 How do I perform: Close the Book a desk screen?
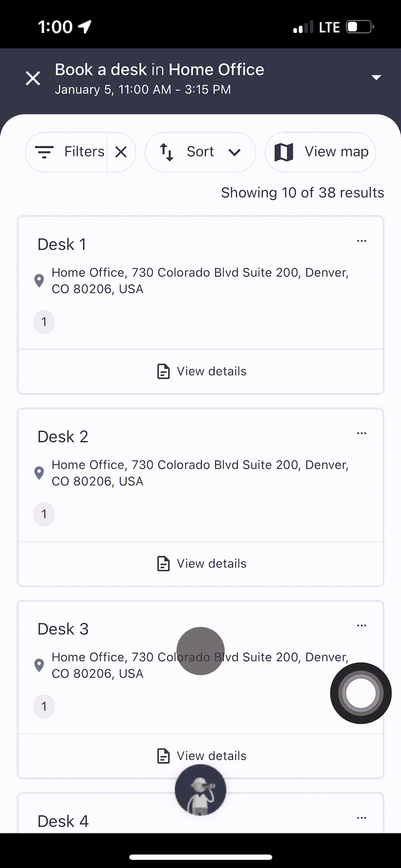click(x=33, y=78)
